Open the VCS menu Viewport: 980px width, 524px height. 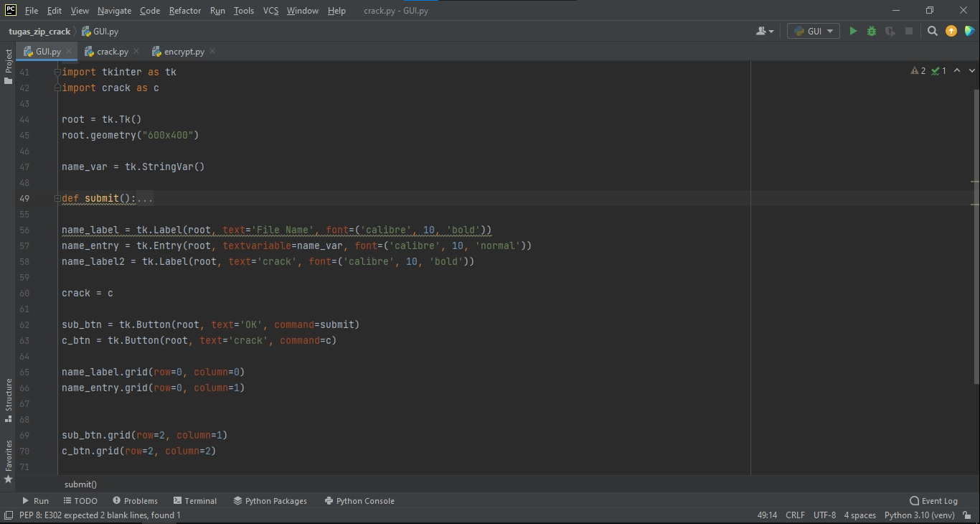pyautogui.click(x=270, y=11)
